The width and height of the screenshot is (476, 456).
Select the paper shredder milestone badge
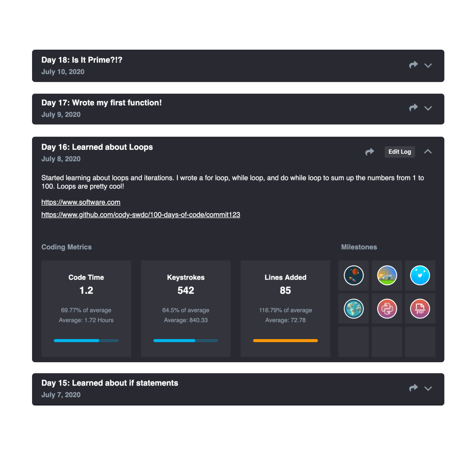coord(420,308)
